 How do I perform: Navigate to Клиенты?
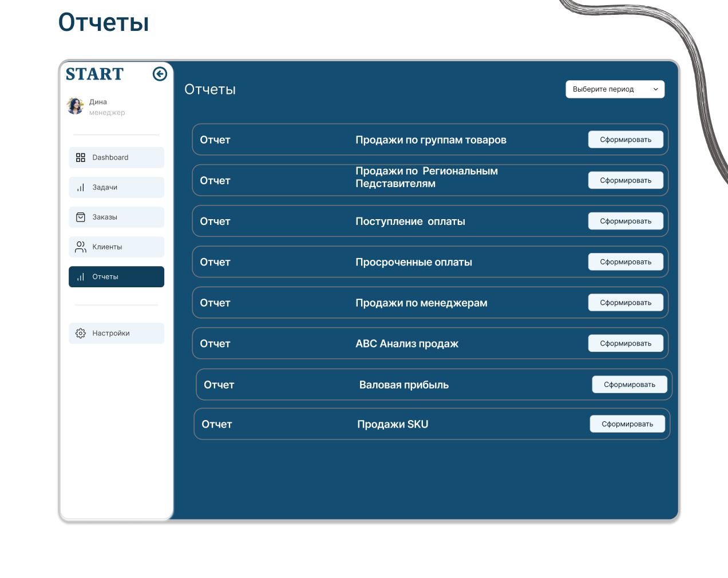(116, 247)
